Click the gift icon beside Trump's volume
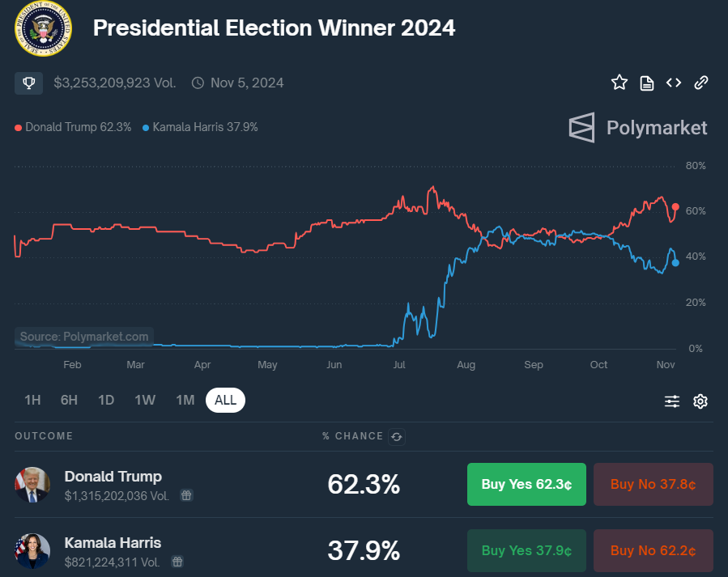 (x=185, y=494)
